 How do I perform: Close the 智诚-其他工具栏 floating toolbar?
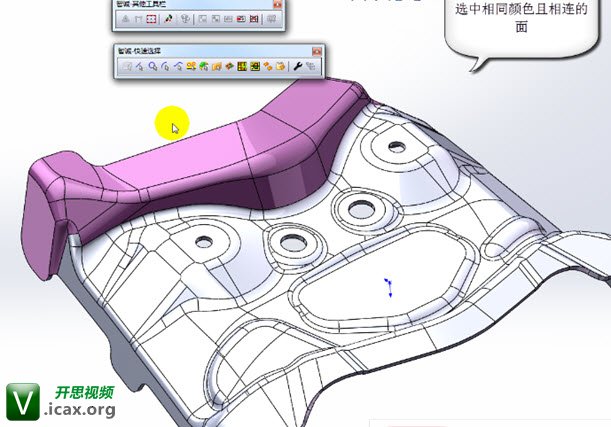(277, 4)
